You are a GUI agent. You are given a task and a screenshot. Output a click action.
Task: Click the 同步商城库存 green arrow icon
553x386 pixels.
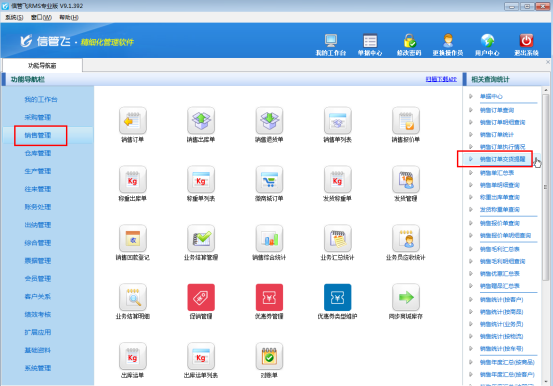406,297
